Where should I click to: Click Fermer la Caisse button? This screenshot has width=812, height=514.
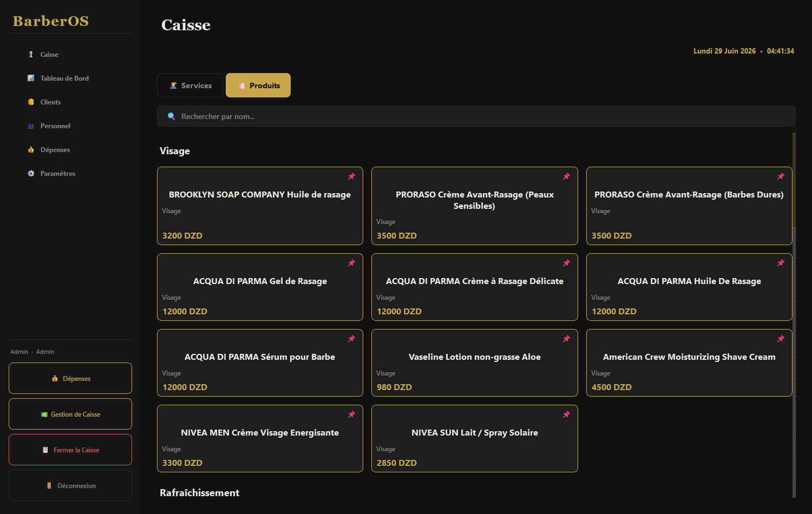(70, 450)
